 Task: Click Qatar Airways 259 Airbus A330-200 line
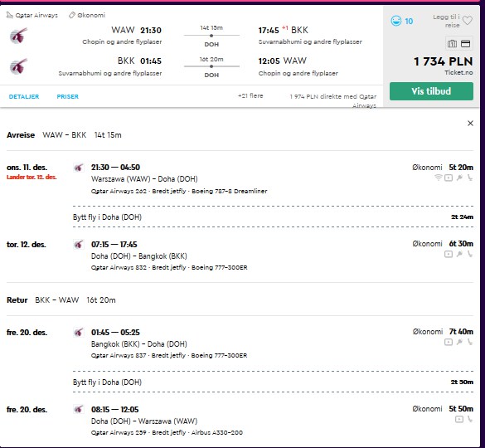(x=167, y=432)
